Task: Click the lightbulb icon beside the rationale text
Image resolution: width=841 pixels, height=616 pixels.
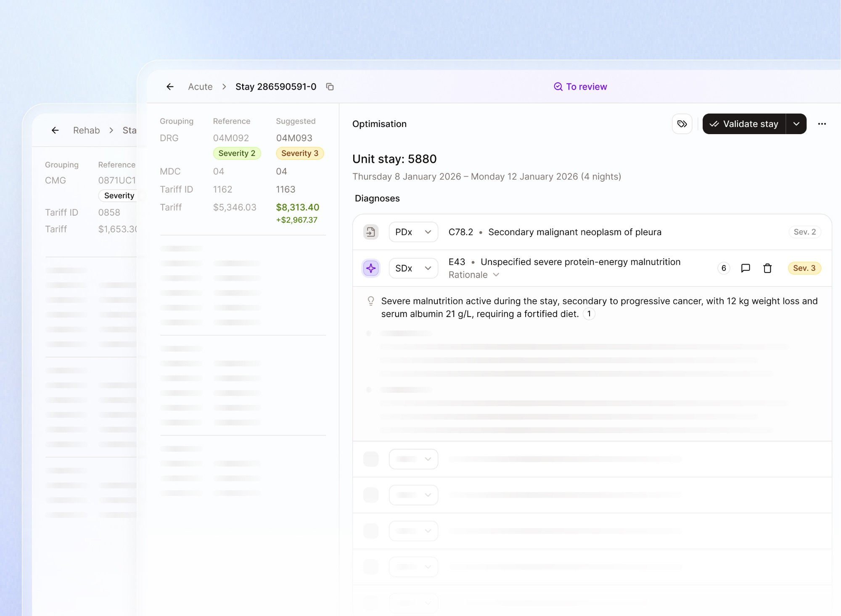Action: tap(370, 301)
